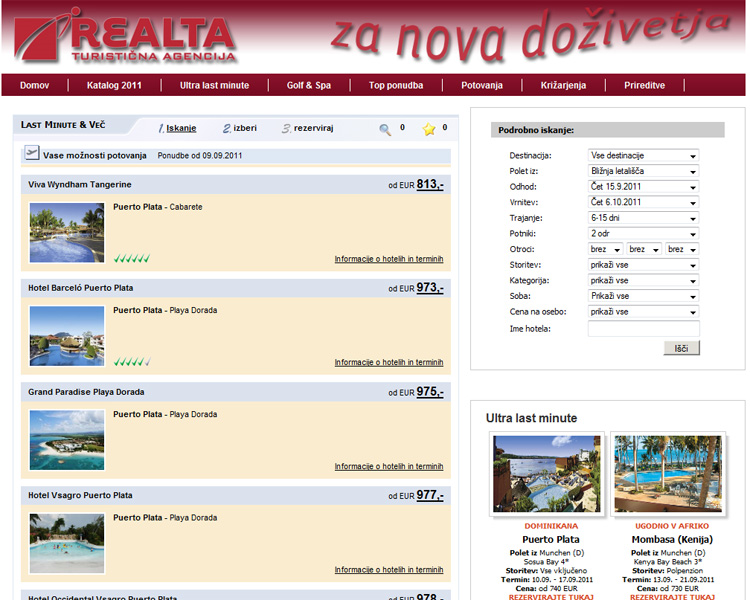The height and width of the screenshot is (600, 750).
Task: Open third Otroci brez dropdown
Action: [x=682, y=249]
